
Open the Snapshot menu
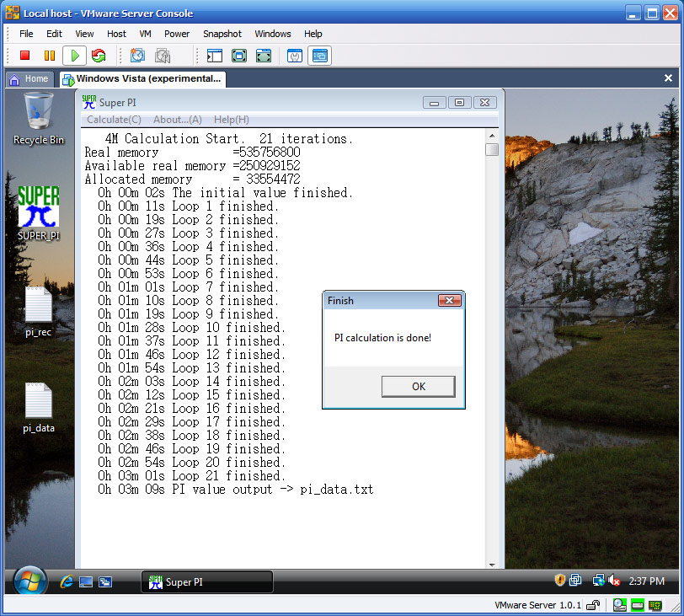coord(222,34)
